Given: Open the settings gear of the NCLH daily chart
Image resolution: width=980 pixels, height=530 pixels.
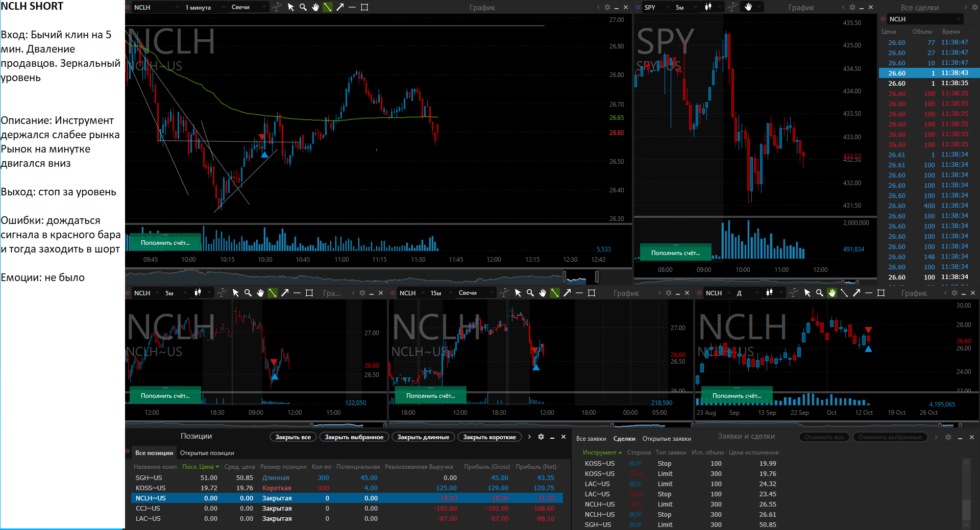Looking at the screenshot, I should [x=954, y=293].
